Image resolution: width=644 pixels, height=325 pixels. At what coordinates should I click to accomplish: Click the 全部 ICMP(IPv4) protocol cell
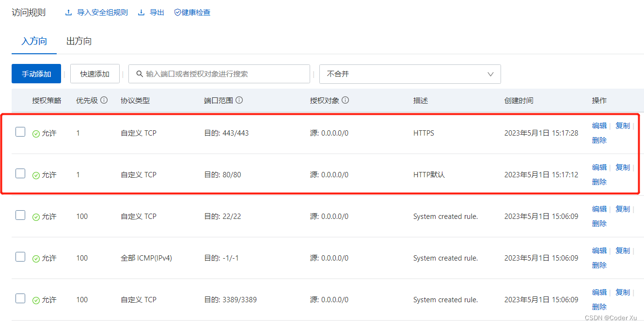coord(146,258)
